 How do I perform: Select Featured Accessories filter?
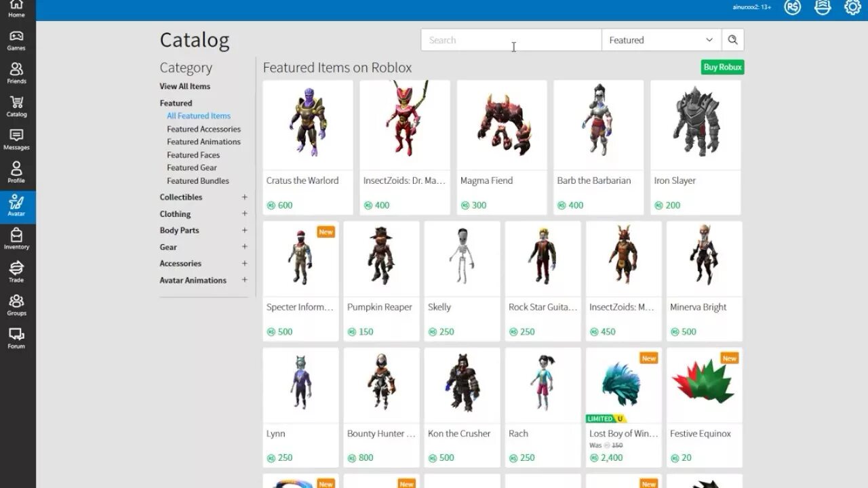coord(203,129)
